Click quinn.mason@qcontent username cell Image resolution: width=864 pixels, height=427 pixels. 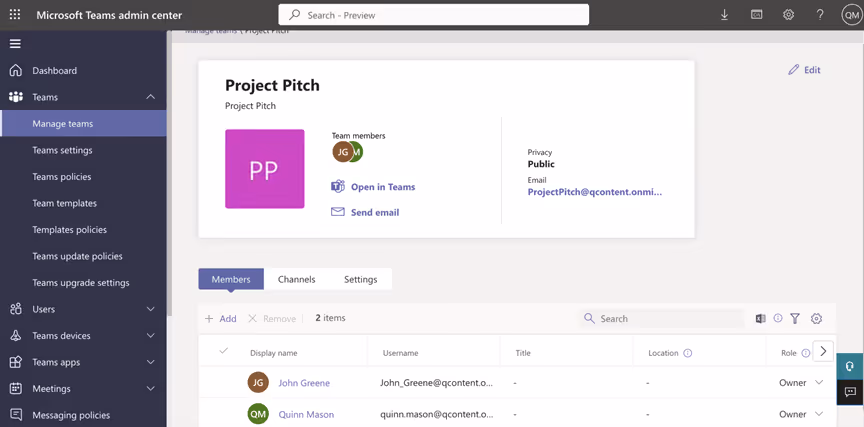[x=436, y=414]
